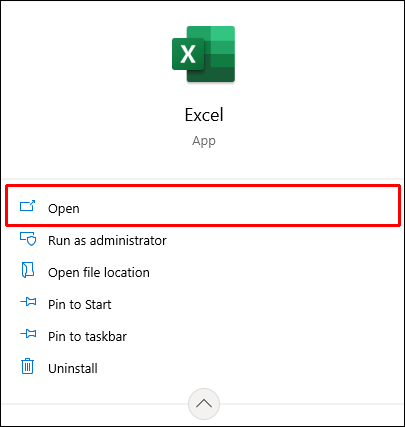The height and width of the screenshot is (427, 405).
Task: Click the white X letter on the Excel logo
Action: [188, 54]
